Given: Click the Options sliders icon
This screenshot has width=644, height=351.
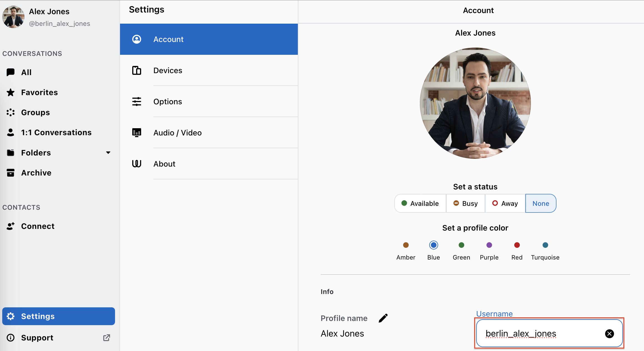Looking at the screenshot, I should pos(137,102).
